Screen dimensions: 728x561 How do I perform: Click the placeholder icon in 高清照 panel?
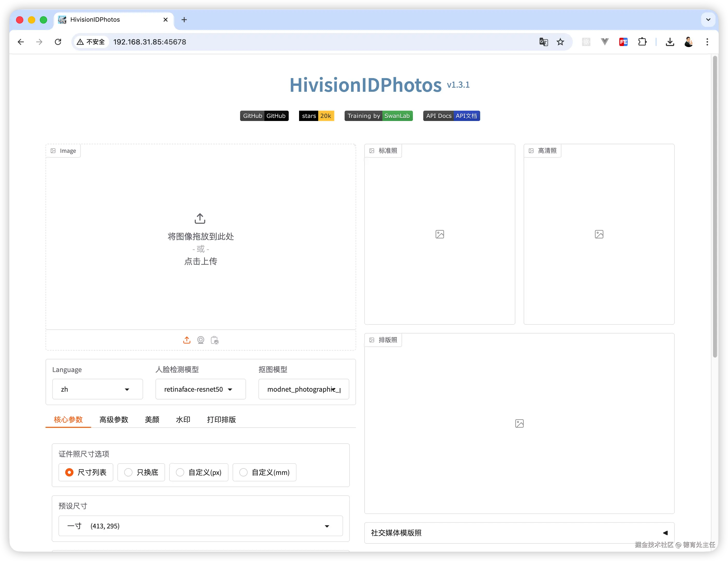pyautogui.click(x=599, y=234)
